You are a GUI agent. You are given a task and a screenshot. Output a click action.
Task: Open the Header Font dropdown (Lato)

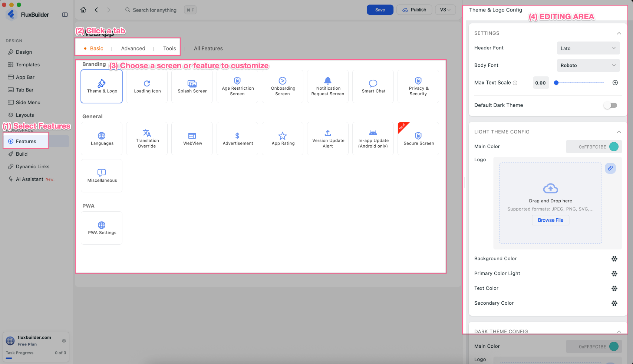589,48
